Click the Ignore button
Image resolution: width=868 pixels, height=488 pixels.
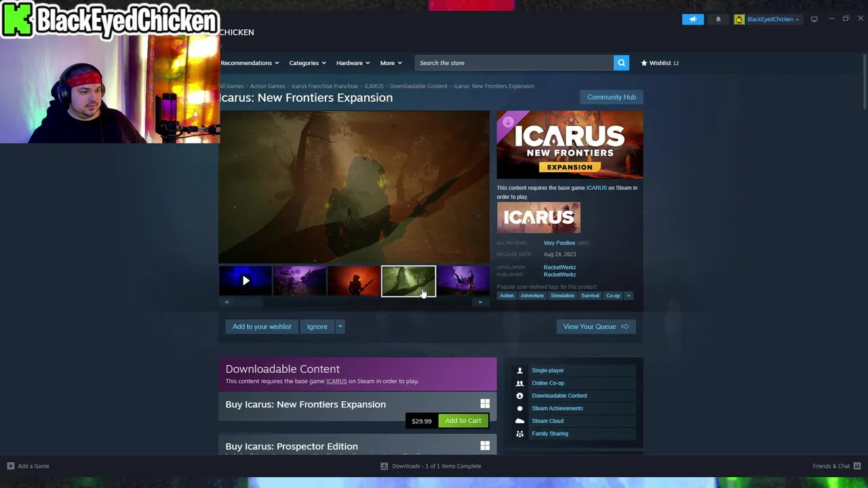pos(317,327)
